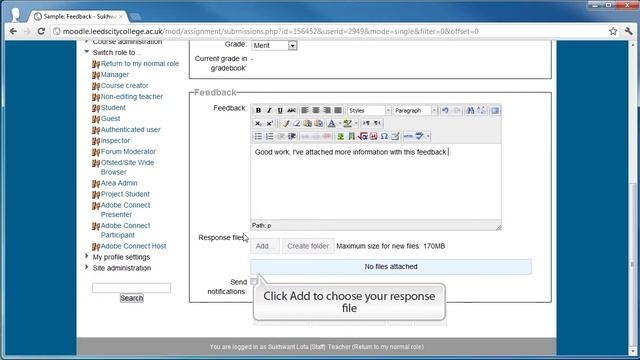
Task: Center-align the feedback text
Action: 316,110
